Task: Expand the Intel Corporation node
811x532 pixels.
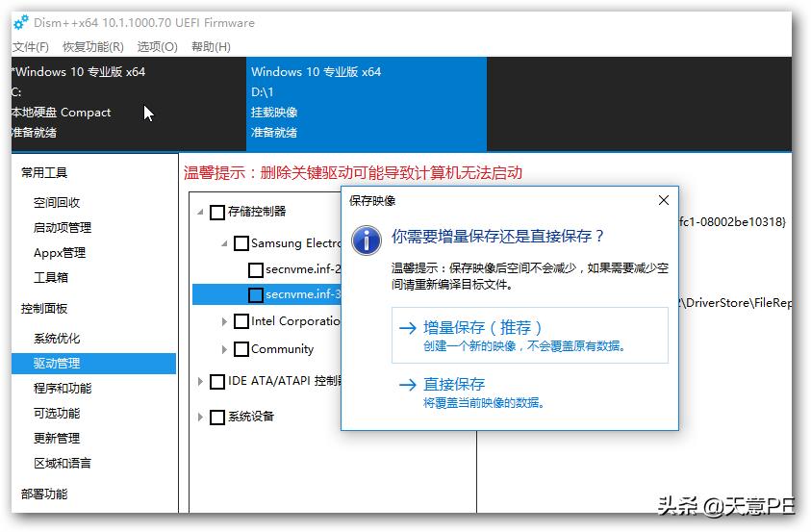Action: (224, 321)
